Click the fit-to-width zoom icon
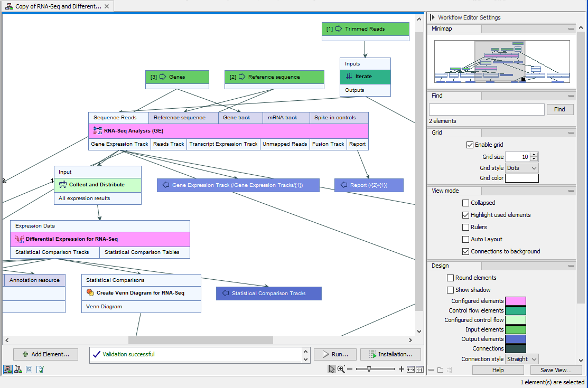 coord(410,369)
